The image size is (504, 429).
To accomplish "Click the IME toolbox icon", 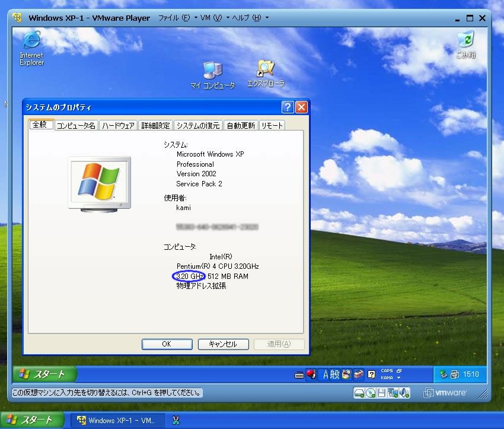I will click(358, 374).
